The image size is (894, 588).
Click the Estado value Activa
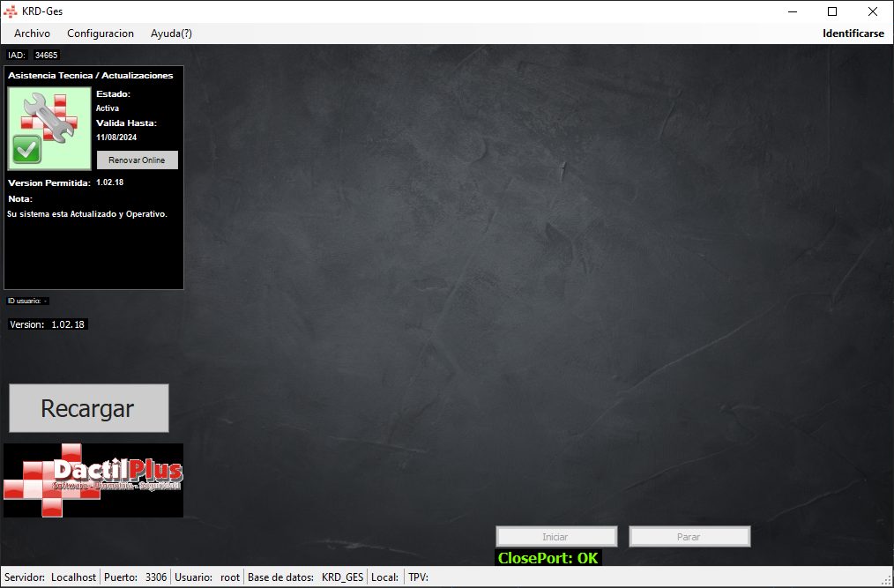(108, 108)
